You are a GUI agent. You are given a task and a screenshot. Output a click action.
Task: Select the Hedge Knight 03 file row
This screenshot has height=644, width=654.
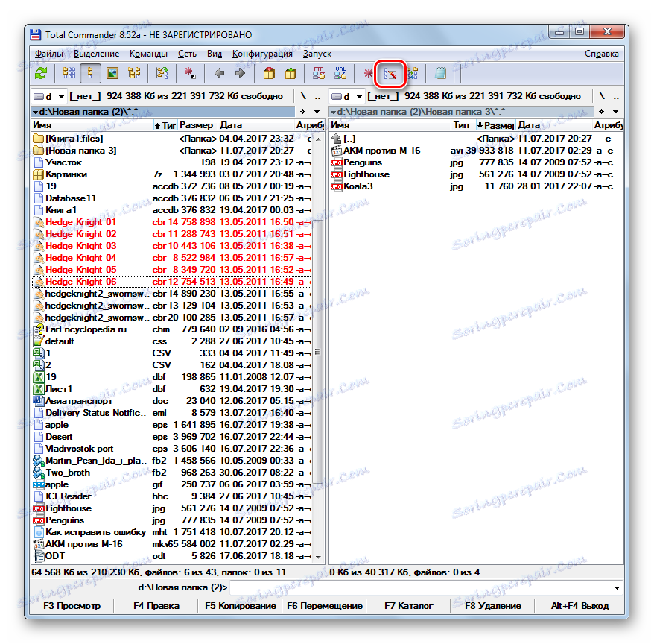click(172, 246)
